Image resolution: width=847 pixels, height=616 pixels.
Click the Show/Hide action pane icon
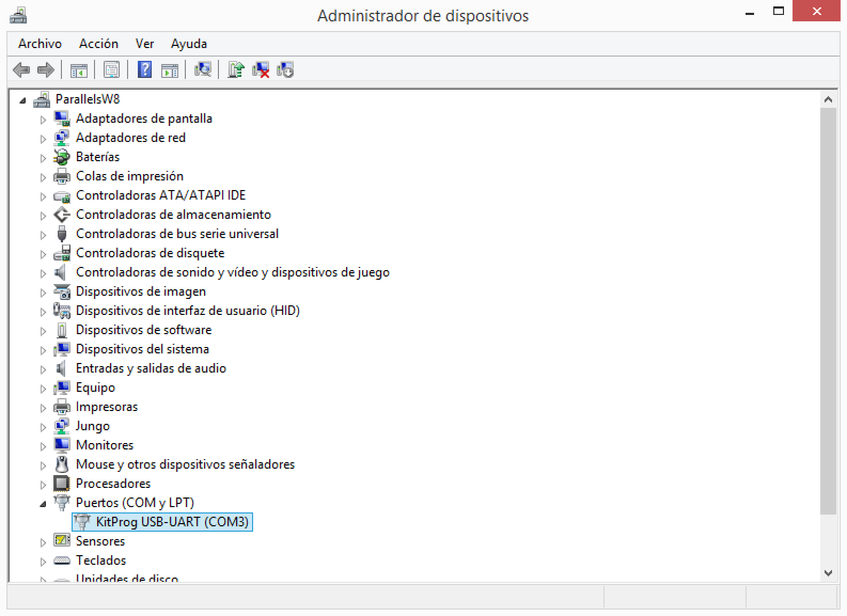169,70
